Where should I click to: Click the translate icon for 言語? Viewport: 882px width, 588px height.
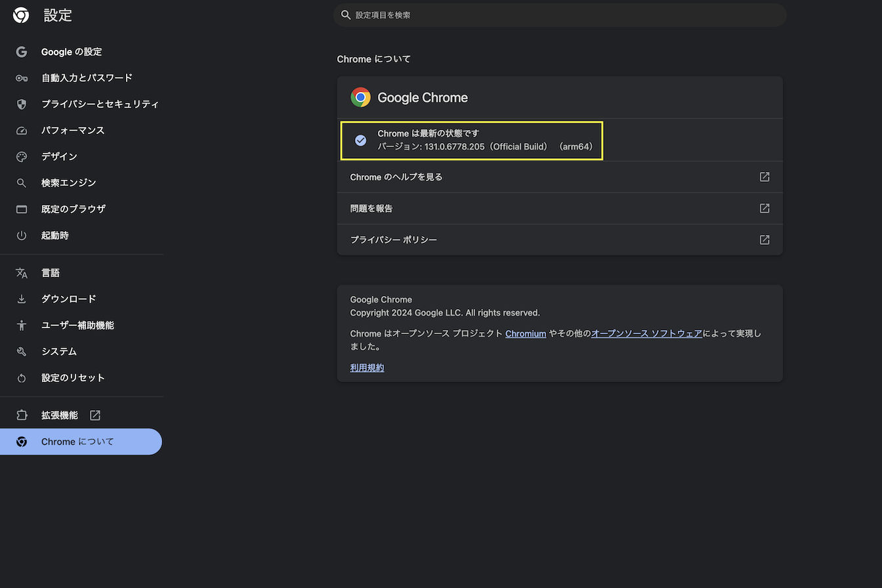[x=22, y=273]
